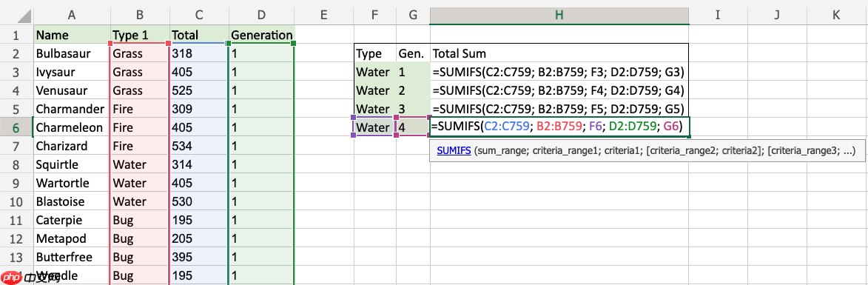Select the Grass cell next to Bulbasaur
868x285 pixels.
click(x=140, y=54)
